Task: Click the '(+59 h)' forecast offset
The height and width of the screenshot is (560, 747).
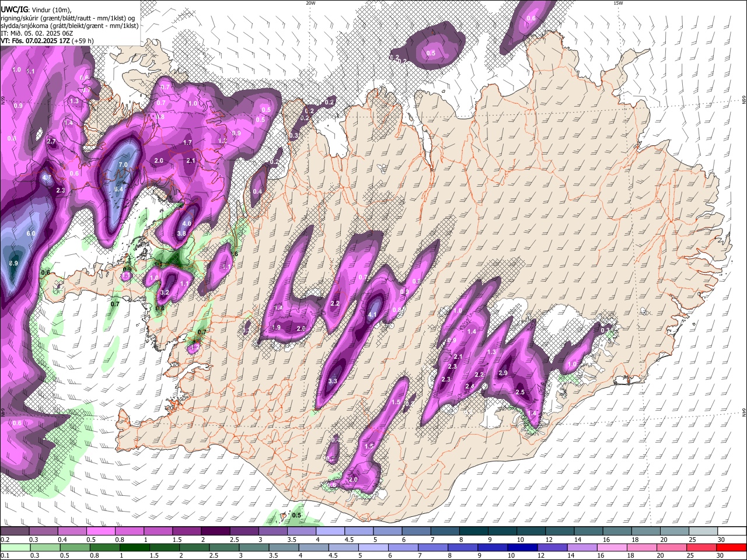Action: pos(83,41)
